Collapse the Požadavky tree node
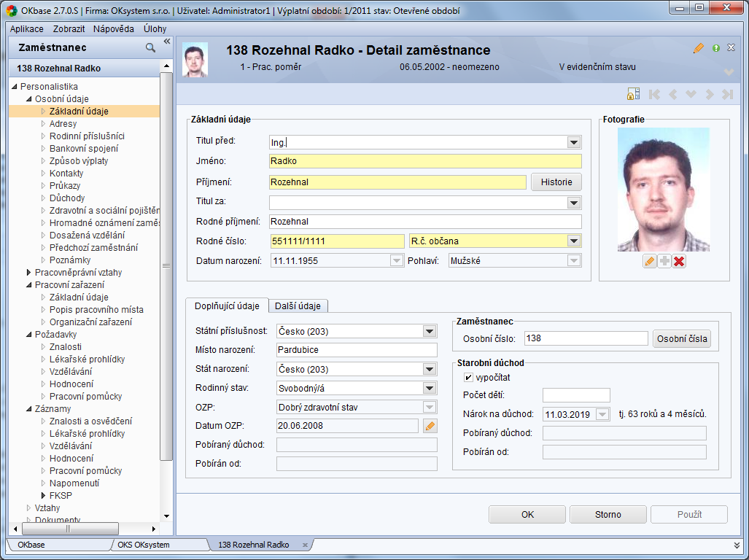 tap(28, 335)
